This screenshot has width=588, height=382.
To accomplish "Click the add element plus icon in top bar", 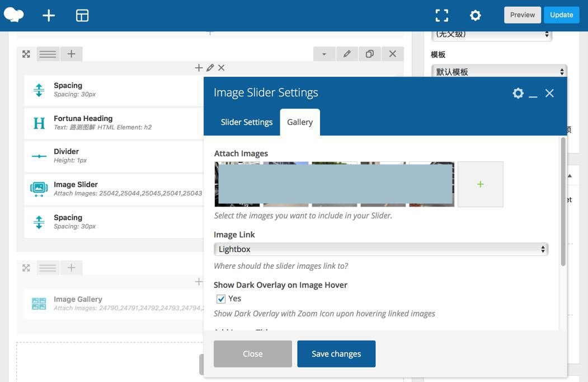I will 49,16.
